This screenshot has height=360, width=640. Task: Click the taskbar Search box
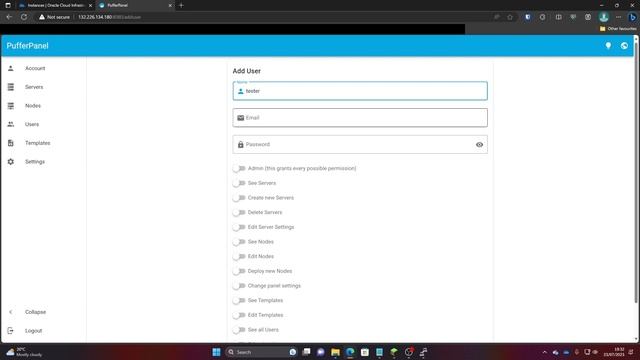261,352
